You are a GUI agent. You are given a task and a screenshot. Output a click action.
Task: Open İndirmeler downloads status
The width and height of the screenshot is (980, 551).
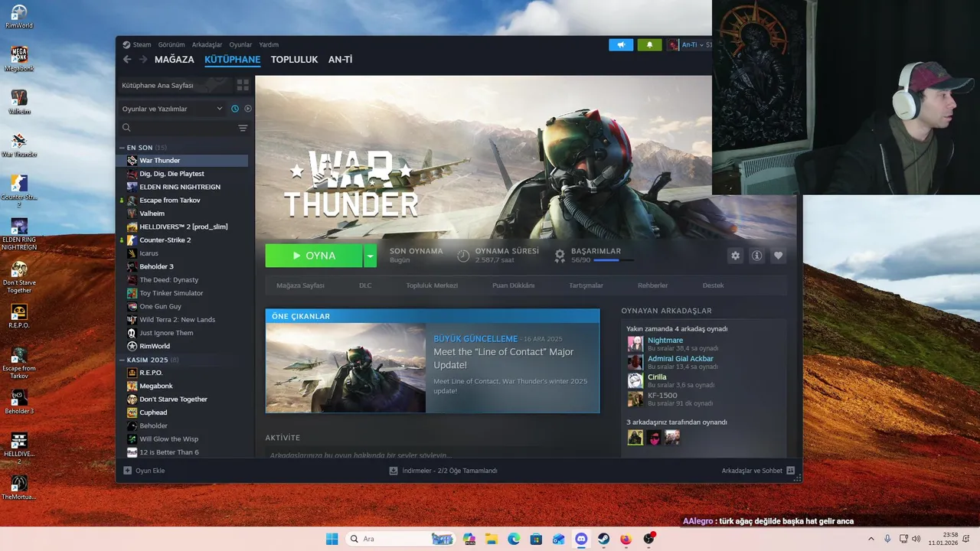click(443, 471)
